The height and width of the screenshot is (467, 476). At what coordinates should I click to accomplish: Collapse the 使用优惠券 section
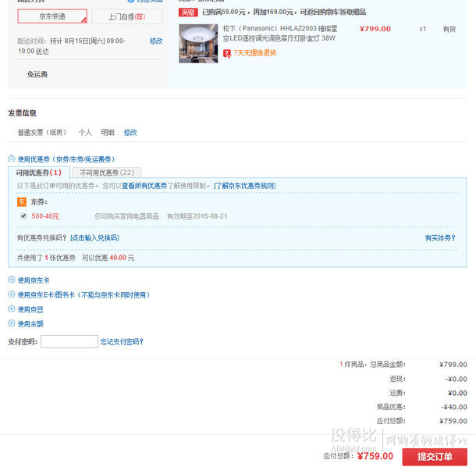pyautogui.click(x=11, y=159)
